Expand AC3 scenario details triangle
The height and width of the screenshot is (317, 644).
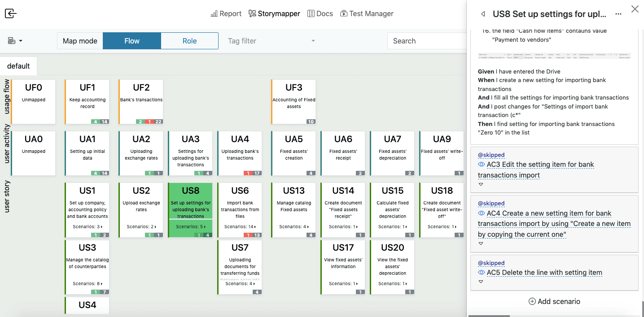pyautogui.click(x=481, y=184)
